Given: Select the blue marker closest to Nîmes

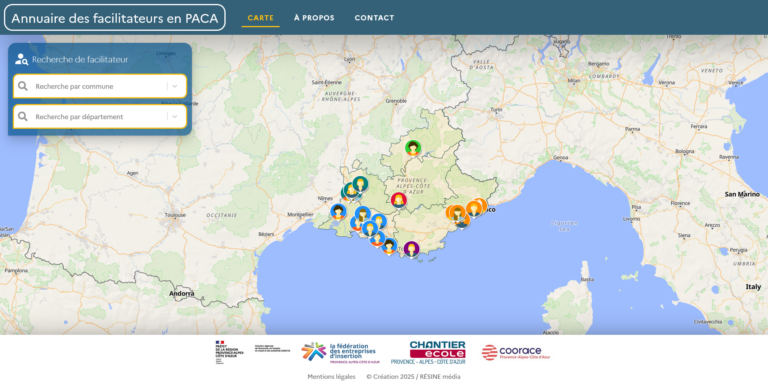Looking at the screenshot, I should tap(338, 212).
